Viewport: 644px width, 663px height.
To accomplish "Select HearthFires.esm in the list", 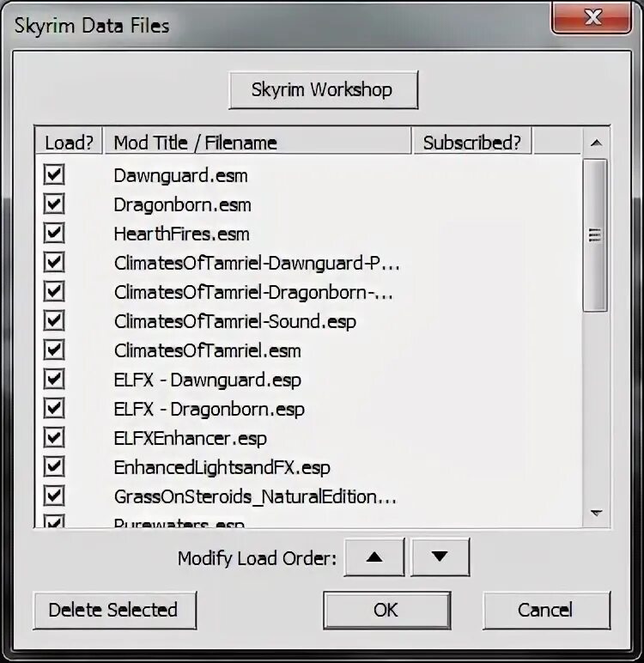I will pyautogui.click(x=182, y=234).
